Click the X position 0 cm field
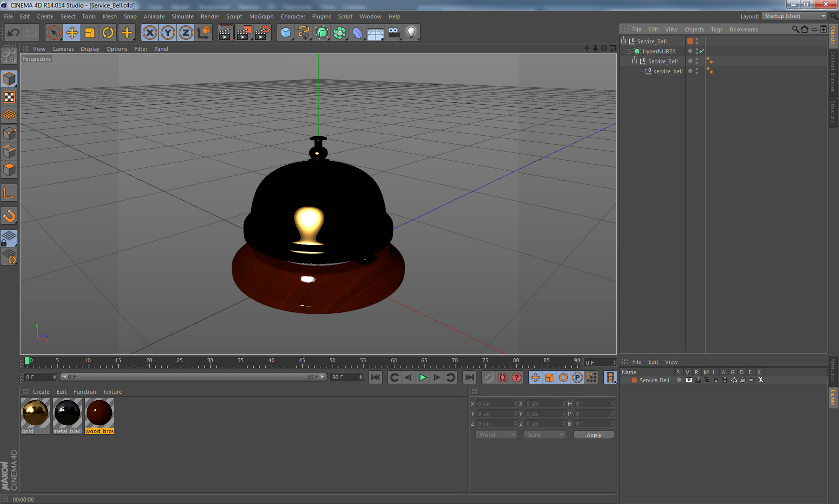Screen dimensions: 839x504 coord(497,404)
